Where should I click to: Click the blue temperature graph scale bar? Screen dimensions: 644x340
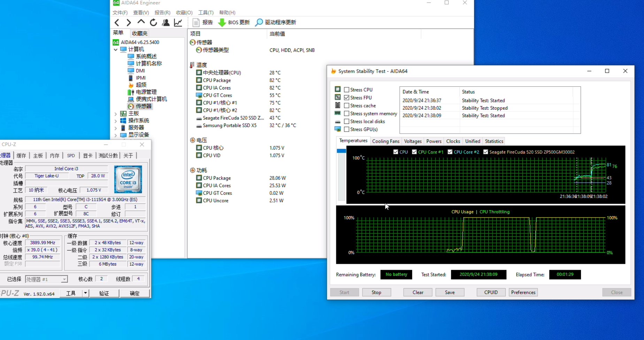342,151
